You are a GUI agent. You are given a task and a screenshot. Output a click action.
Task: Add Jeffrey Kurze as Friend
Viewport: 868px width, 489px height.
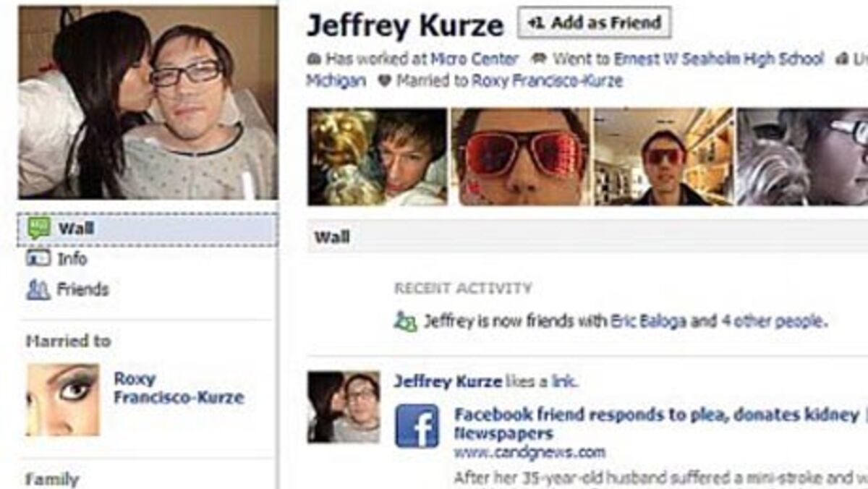pos(595,23)
